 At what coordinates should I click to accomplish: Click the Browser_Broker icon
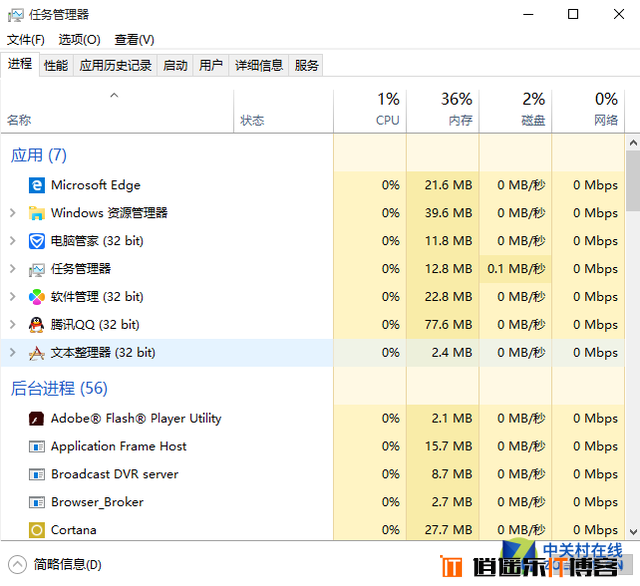tap(36, 502)
